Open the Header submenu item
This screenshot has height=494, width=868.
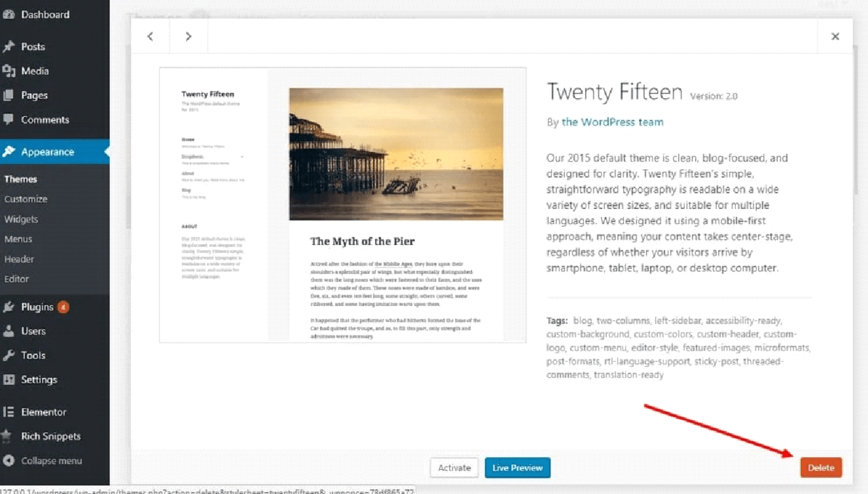pyautogui.click(x=19, y=259)
